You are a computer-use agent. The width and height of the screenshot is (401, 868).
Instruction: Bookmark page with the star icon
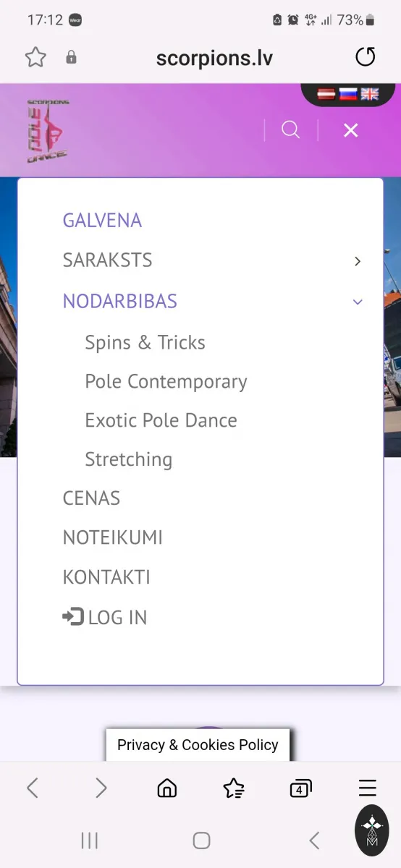pyautogui.click(x=35, y=57)
